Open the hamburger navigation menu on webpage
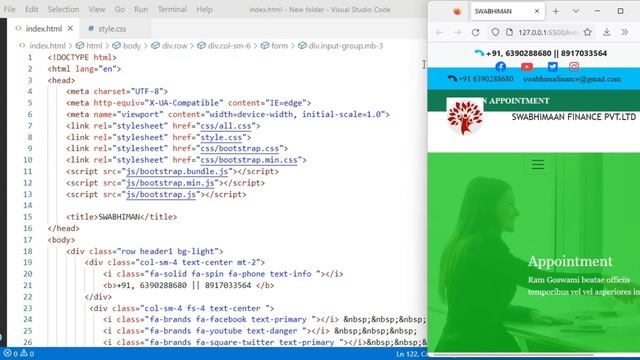 click(x=538, y=164)
